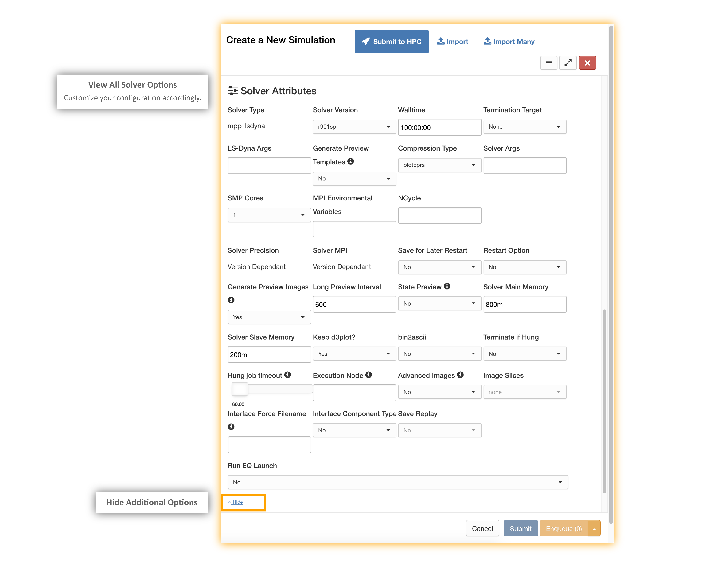Image resolution: width=728 pixels, height=567 pixels.
Task: Open the State Preview dropdown
Action: point(440,303)
